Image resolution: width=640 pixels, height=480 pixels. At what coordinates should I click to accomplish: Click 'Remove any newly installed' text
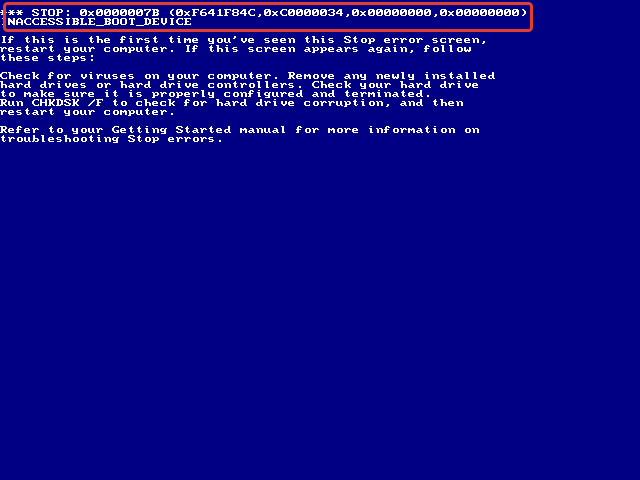(391, 76)
